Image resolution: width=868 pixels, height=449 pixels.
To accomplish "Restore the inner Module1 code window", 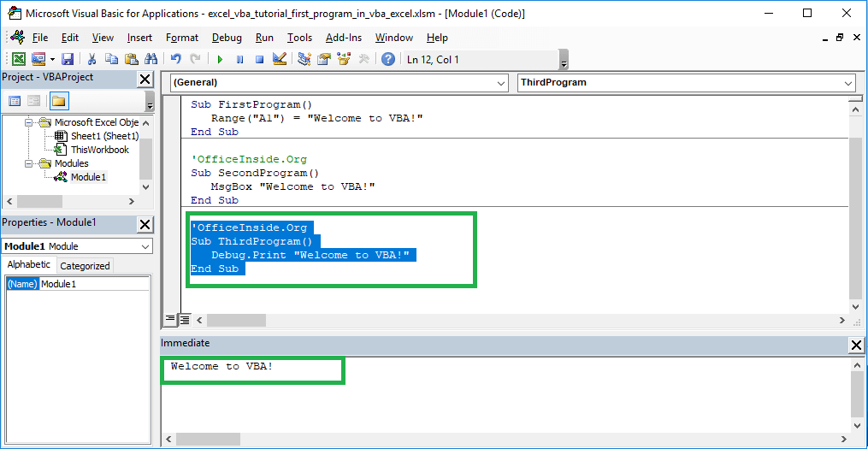I will coord(840,38).
